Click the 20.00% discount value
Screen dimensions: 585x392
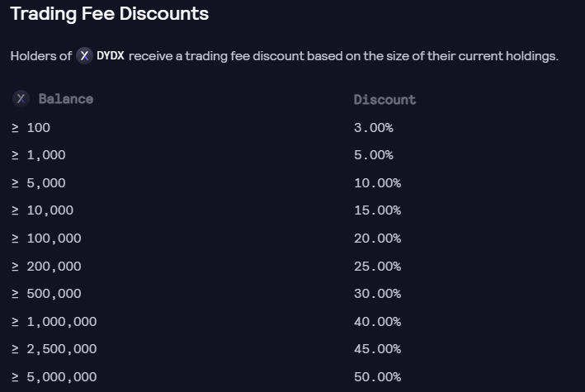378,239
